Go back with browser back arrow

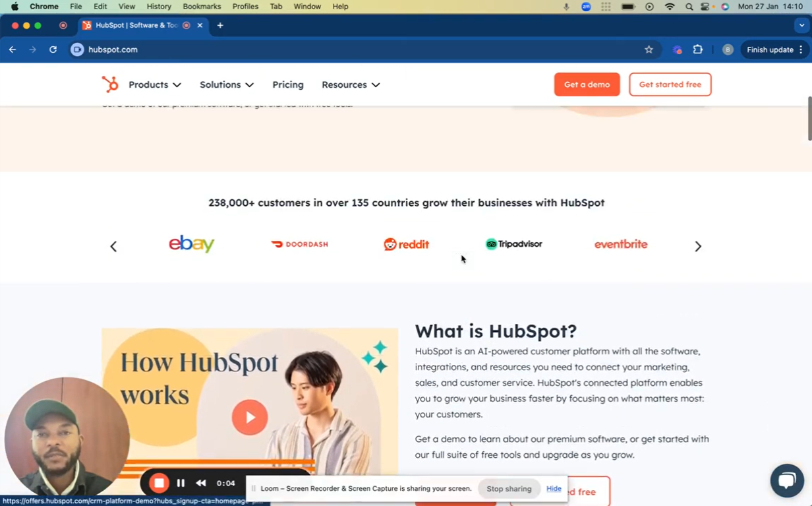click(x=13, y=49)
